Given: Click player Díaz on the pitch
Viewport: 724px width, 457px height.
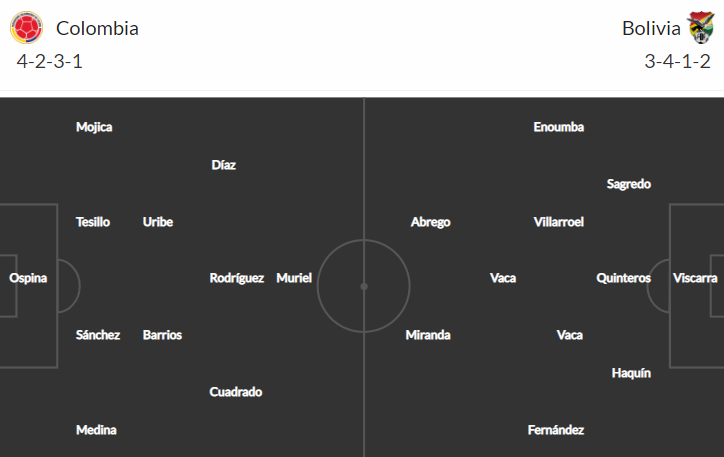Looking at the screenshot, I should click(x=223, y=165).
